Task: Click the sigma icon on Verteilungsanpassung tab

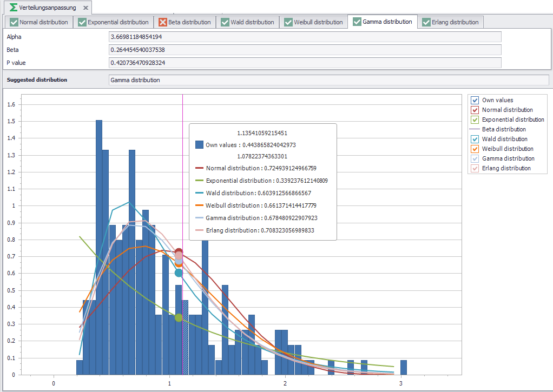Action: coord(14,8)
